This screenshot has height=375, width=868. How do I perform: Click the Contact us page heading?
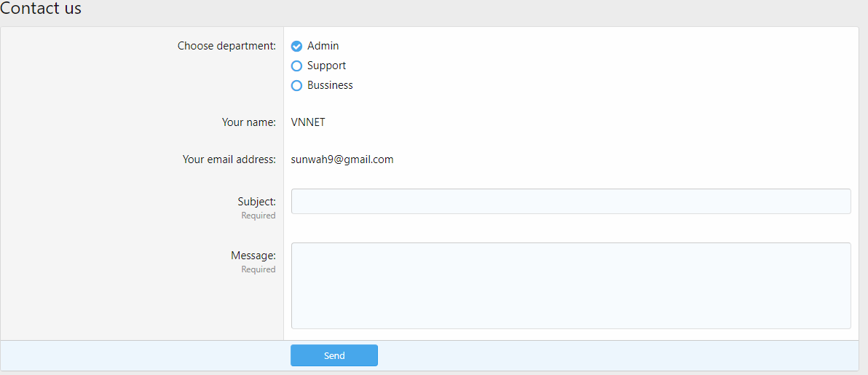(x=41, y=9)
